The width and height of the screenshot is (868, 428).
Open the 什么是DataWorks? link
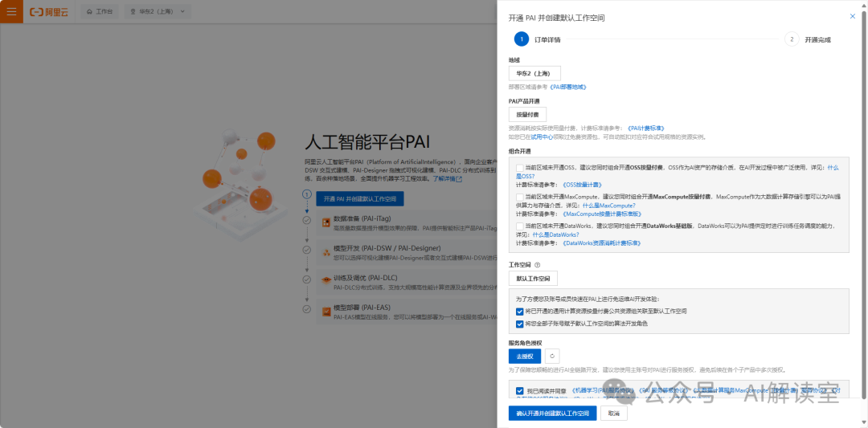point(556,234)
